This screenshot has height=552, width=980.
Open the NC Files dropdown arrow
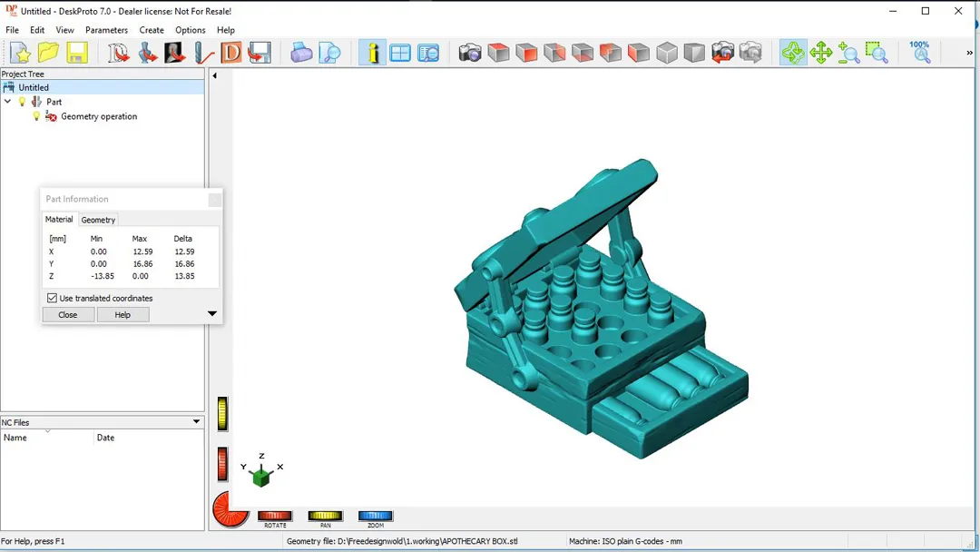click(x=196, y=422)
